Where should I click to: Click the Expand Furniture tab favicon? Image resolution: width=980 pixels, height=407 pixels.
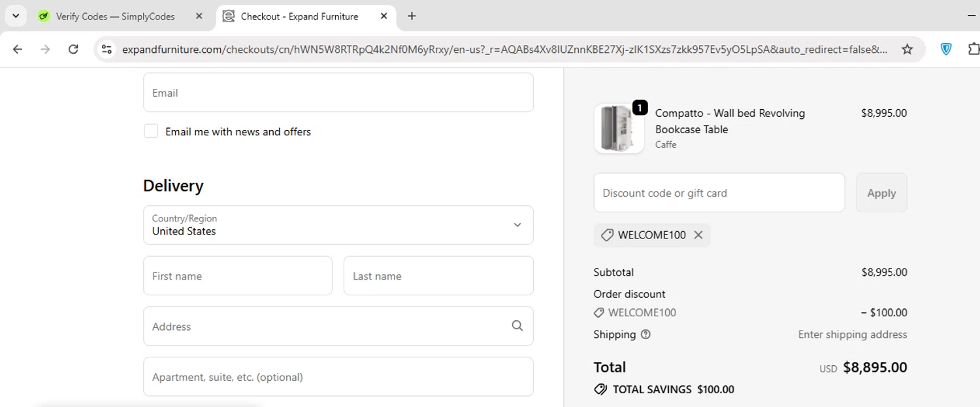pyautogui.click(x=229, y=16)
